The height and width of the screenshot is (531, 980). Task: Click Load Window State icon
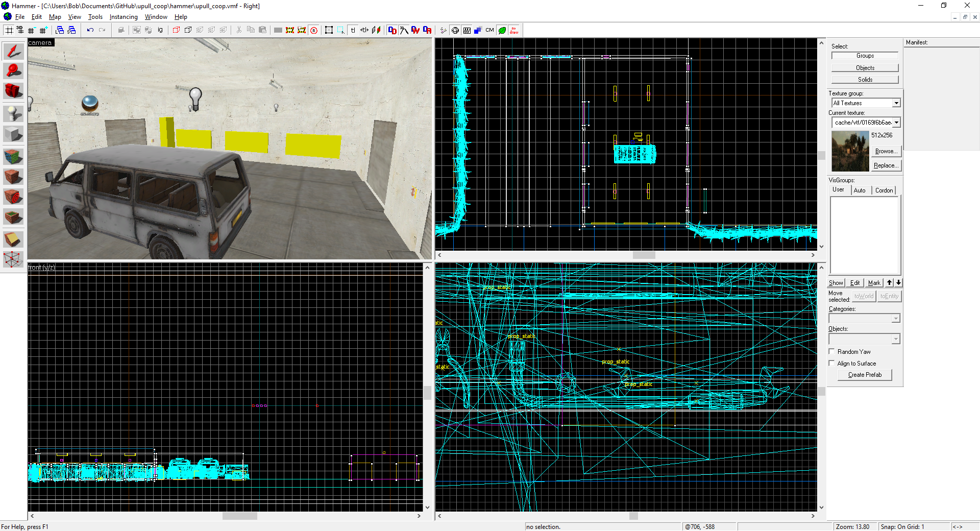pyautogui.click(x=60, y=30)
